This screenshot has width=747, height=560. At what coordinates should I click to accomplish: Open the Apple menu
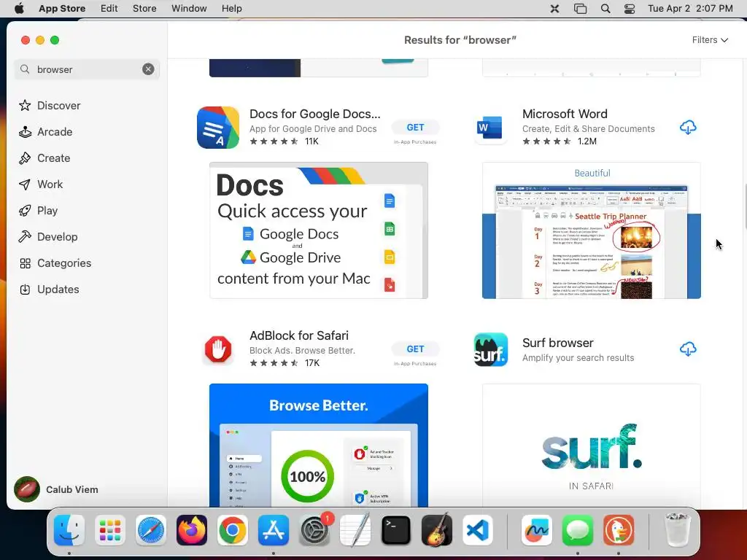[19, 9]
